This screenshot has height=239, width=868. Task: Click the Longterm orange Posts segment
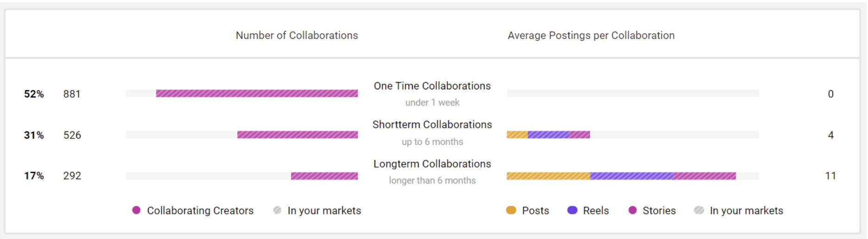coord(548,176)
